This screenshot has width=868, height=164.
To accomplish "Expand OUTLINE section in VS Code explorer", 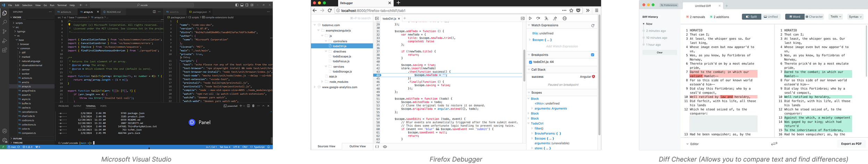I will [x=17, y=139].
